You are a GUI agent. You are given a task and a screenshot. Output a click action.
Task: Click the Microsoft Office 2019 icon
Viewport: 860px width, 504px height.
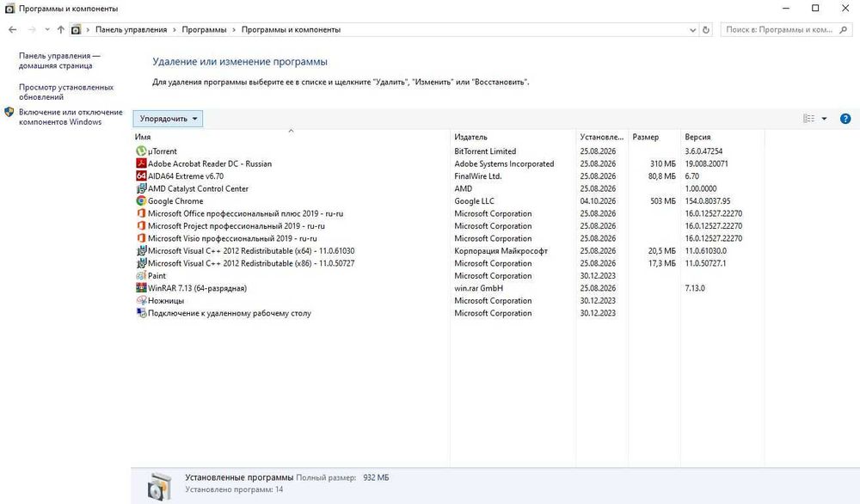pyautogui.click(x=141, y=213)
